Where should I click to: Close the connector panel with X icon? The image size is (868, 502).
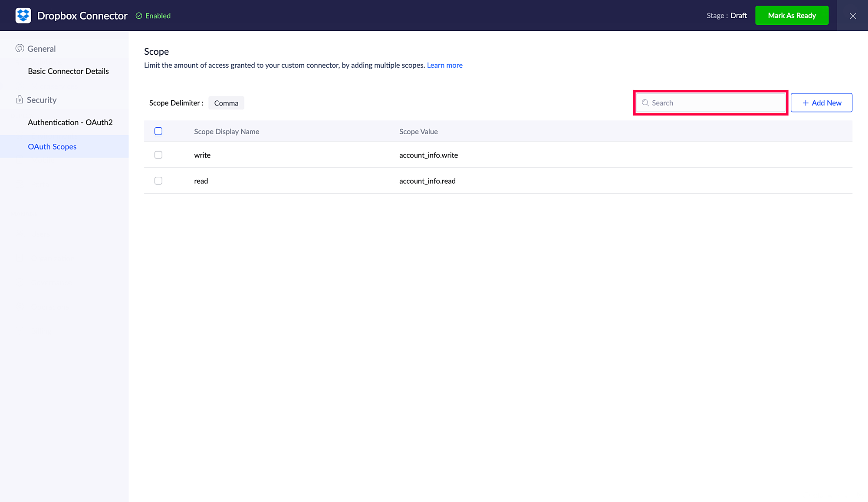click(x=852, y=16)
